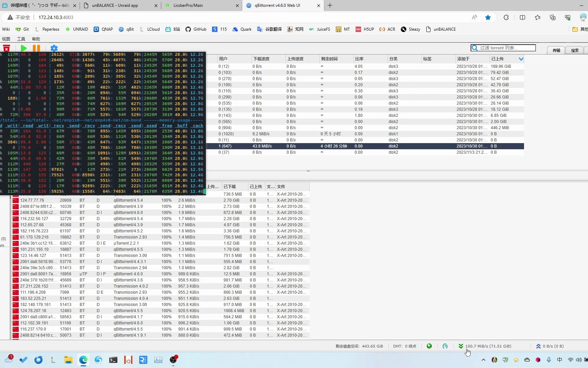The image size is (588, 368).
Task: Sort the torrent list by 剩余时间 column
Action: 337,59
